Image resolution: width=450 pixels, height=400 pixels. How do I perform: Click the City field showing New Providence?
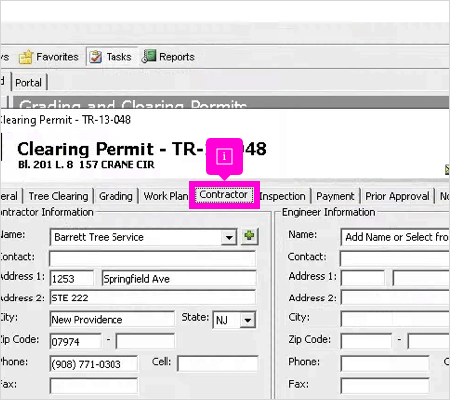point(112,319)
